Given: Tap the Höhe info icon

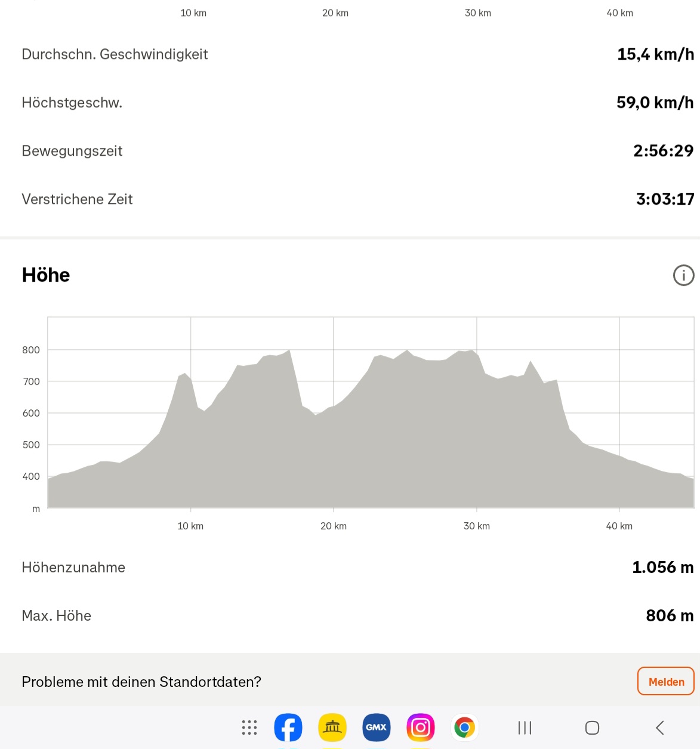Looking at the screenshot, I should [683, 275].
